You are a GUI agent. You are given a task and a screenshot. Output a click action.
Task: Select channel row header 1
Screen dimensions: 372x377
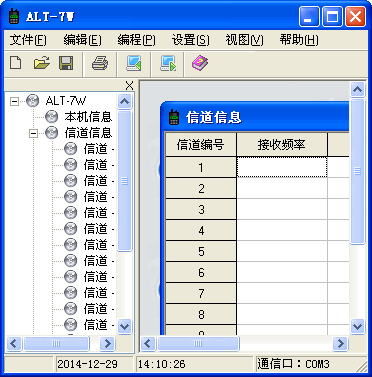pos(201,167)
